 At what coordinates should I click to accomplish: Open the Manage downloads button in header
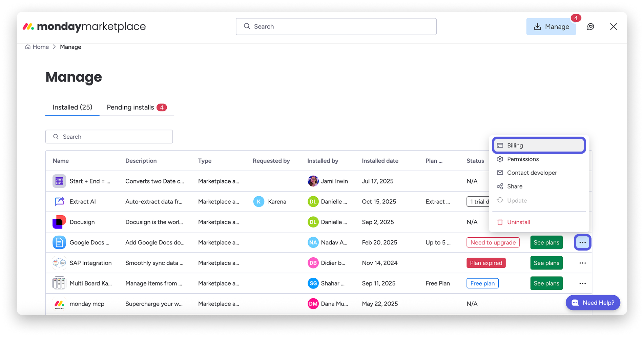(x=551, y=26)
